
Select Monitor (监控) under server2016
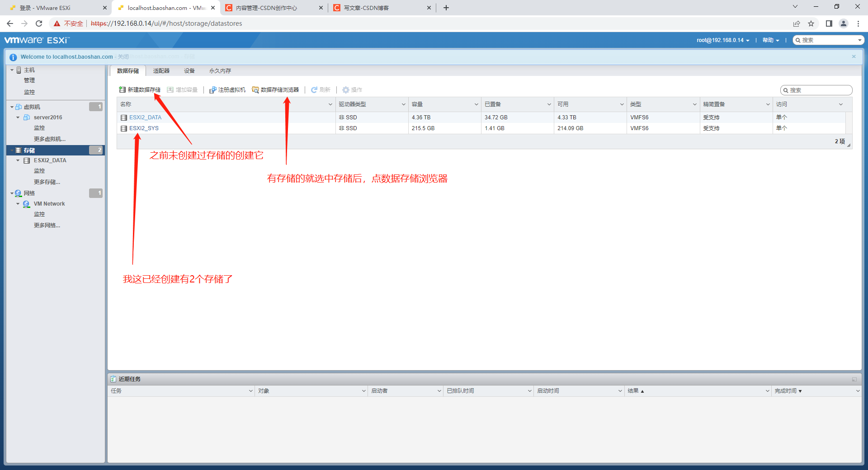39,128
